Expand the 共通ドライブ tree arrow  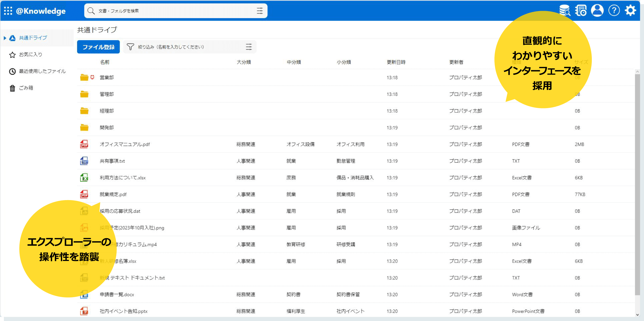point(5,38)
